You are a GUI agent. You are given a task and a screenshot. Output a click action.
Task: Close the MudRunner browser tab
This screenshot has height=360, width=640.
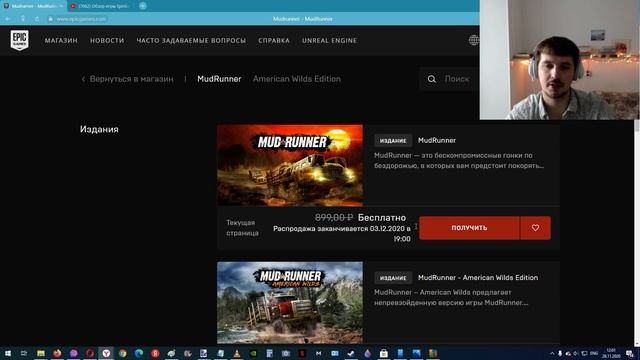(x=61, y=6)
